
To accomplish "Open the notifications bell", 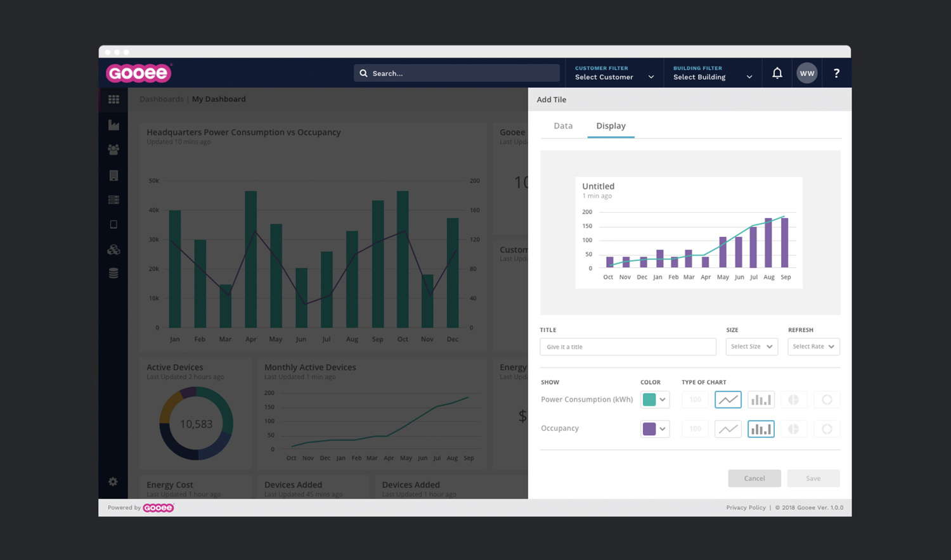I will 777,73.
